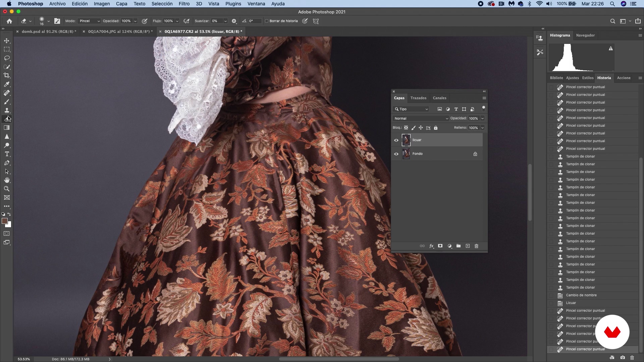The height and width of the screenshot is (362, 644).
Task: Open the Normal blend mode dropdown
Action: pyautogui.click(x=421, y=118)
